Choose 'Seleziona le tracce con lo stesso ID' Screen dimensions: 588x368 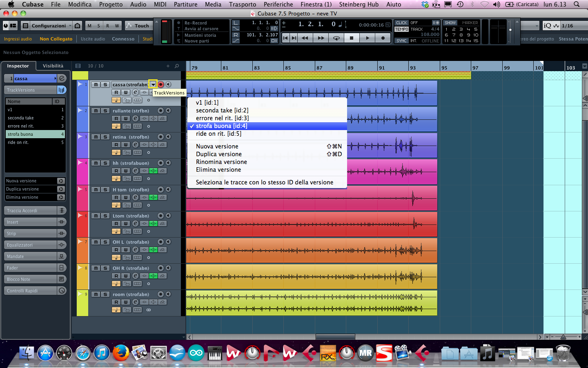tap(267, 182)
